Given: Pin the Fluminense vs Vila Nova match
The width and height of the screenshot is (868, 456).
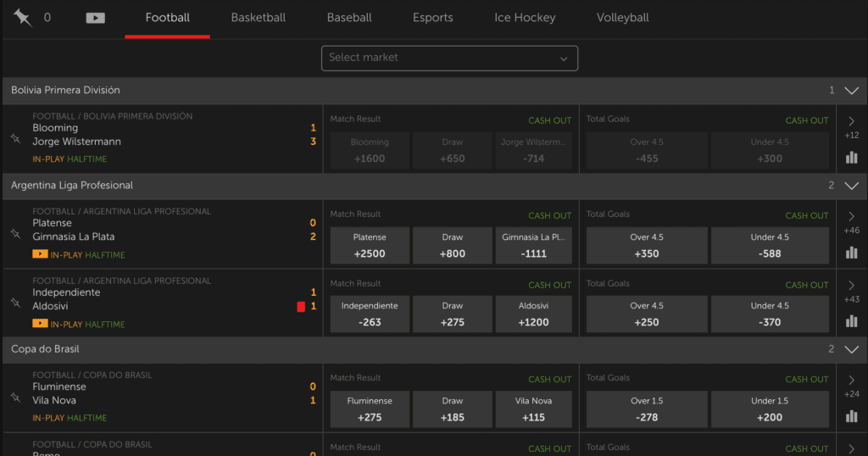Looking at the screenshot, I should coord(15,398).
